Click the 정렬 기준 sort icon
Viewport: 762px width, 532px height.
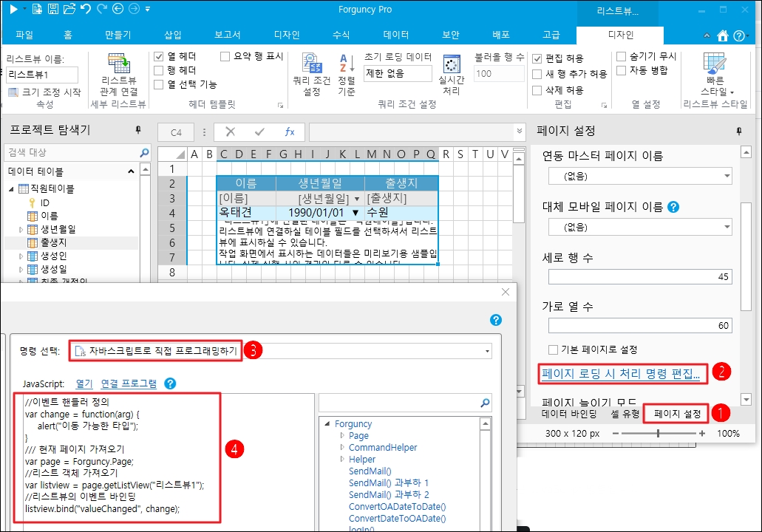click(x=347, y=75)
